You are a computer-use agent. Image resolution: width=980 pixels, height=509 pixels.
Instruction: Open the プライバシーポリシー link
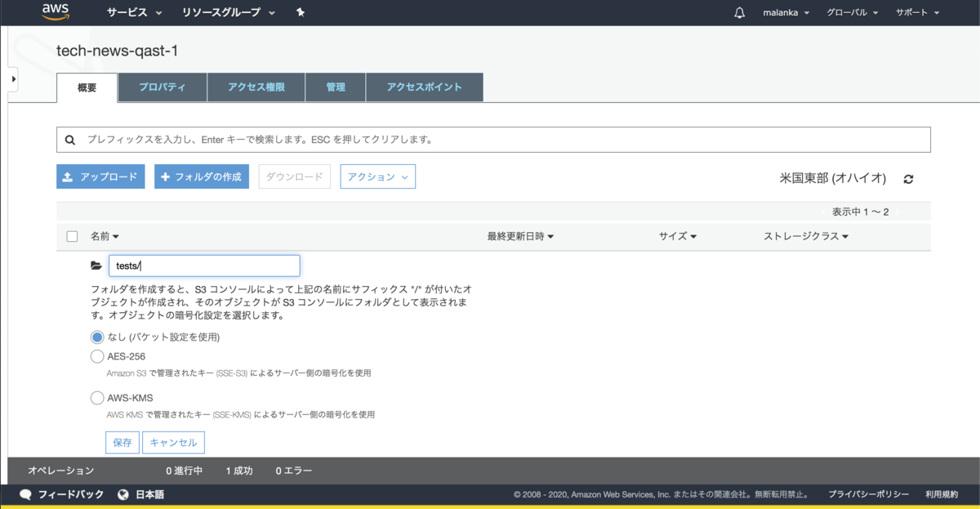click(868, 494)
